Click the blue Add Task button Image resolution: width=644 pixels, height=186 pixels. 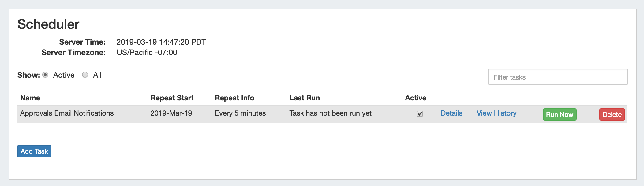click(x=34, y=151)
